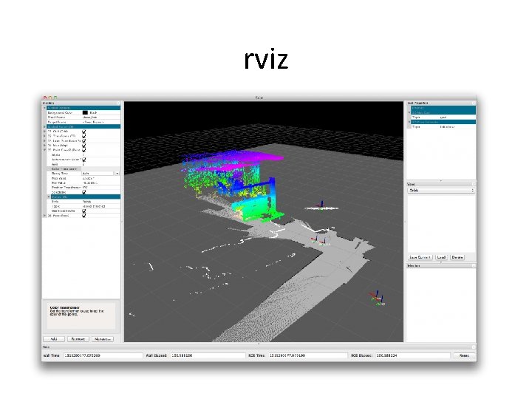
Task: Click the Background Color black swatch
Action: (x=85, y=112)
